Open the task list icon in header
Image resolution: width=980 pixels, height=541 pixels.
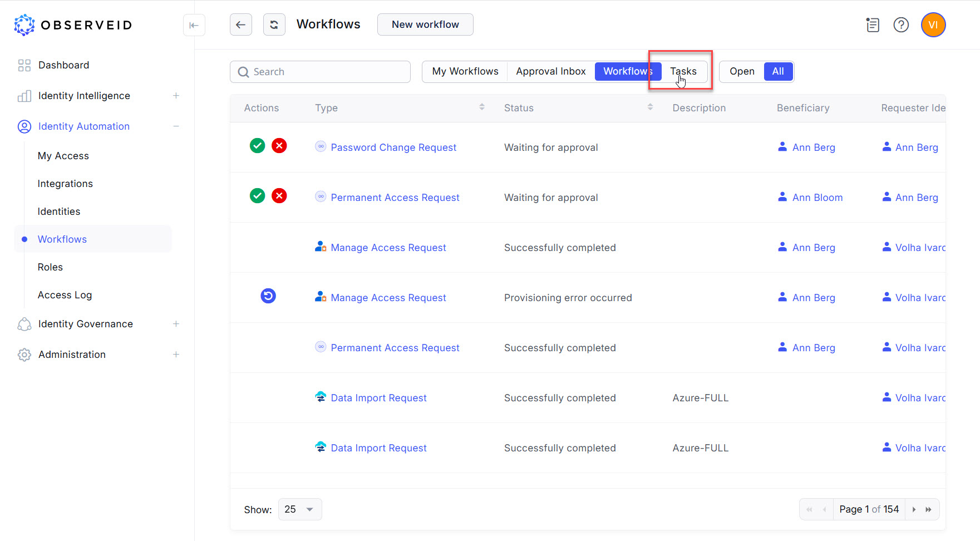[872, 25]
